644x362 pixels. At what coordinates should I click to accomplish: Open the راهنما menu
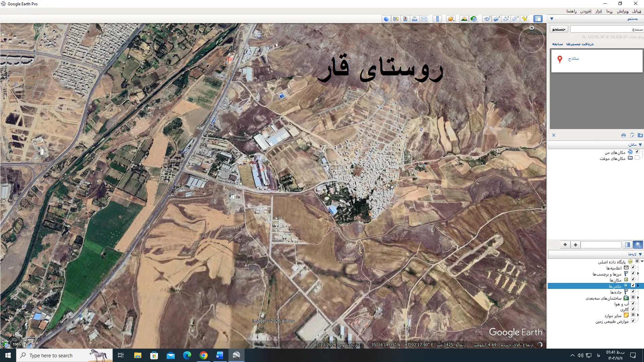click(572, 11)
